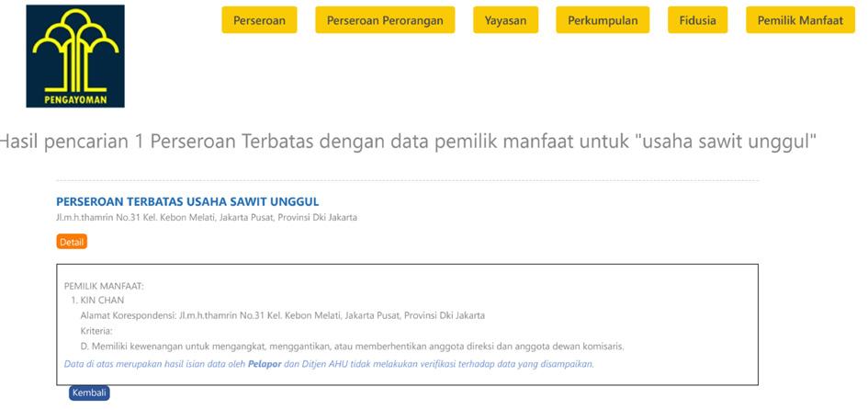Open the Fidusia menu
868x410 pixels.
[x=697, y=20]
